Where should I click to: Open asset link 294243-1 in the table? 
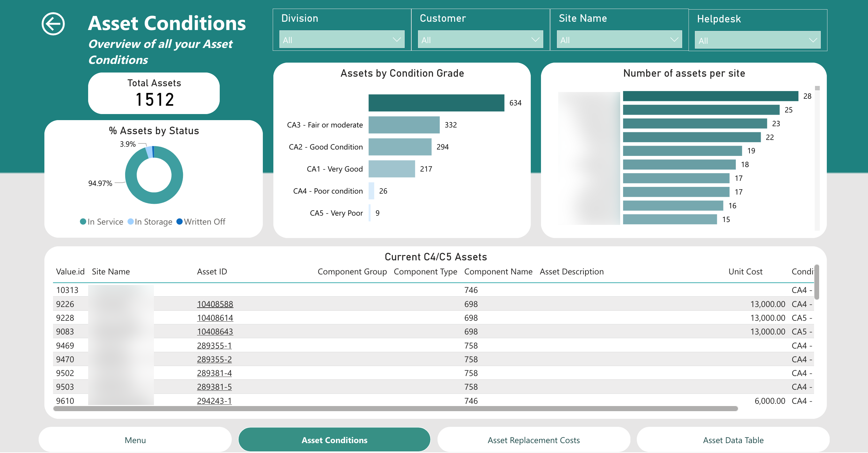(215, 401)
